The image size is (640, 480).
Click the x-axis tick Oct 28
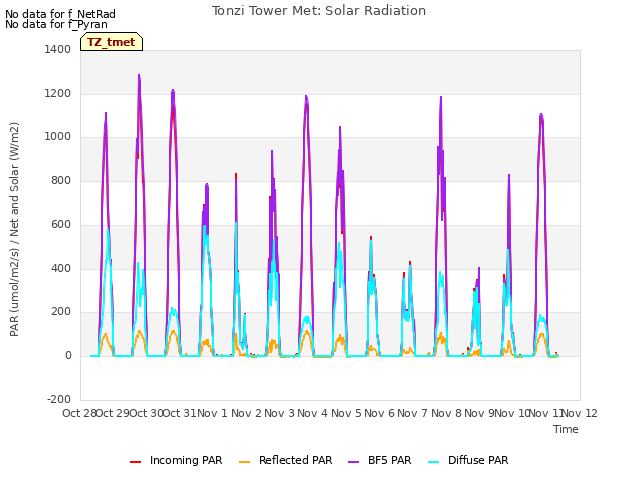(79, 413)
